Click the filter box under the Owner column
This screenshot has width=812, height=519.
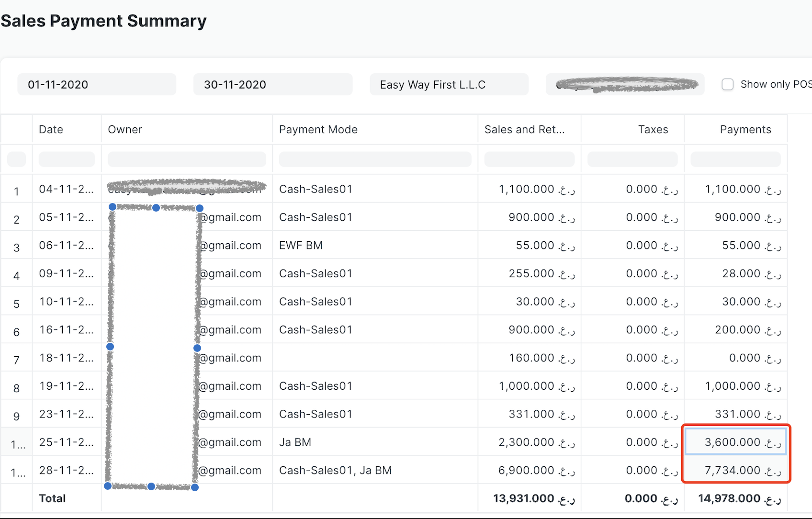click(x=187, y=159)
